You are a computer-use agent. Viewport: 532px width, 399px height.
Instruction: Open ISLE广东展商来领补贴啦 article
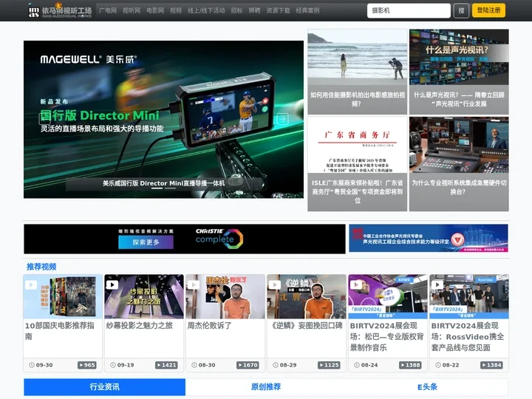(x=358, y=191)
